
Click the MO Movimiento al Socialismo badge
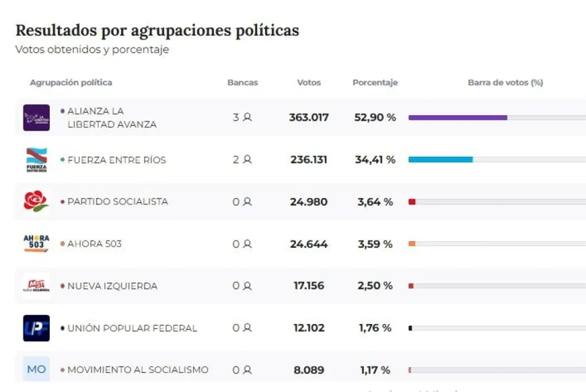[36, 369]
